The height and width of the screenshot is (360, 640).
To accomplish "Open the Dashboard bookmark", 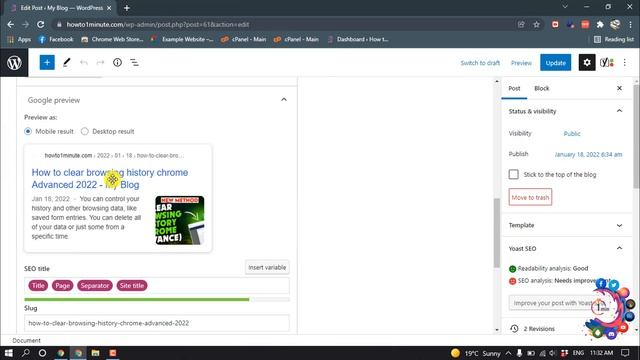I will pos(358,39).
